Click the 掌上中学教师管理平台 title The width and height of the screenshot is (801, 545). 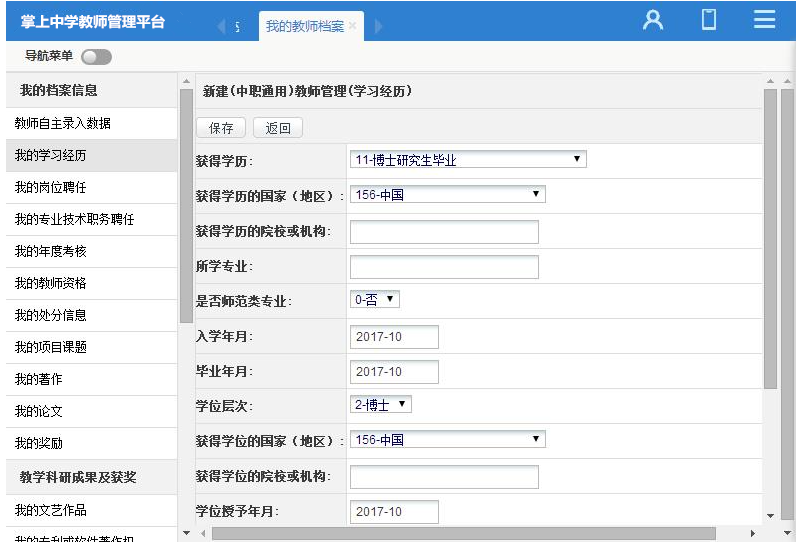click(93, 21)
